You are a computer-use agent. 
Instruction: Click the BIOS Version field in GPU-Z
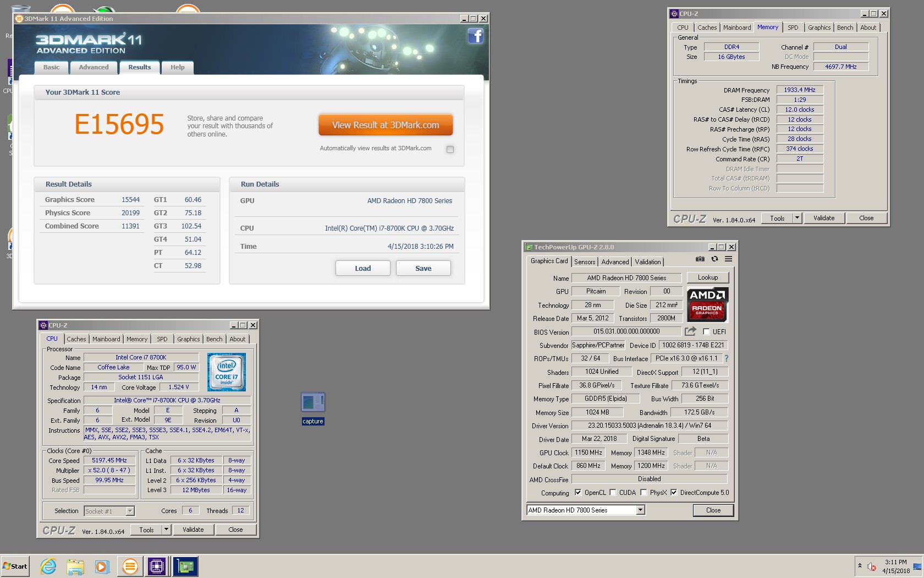tap(626, 331)
